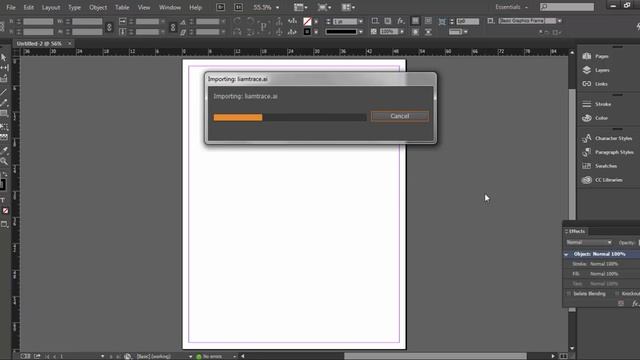This screenshot has width=640, height=360.
Task: Enable the Knockout Group checkbox
Action: [x=617, y=294]
